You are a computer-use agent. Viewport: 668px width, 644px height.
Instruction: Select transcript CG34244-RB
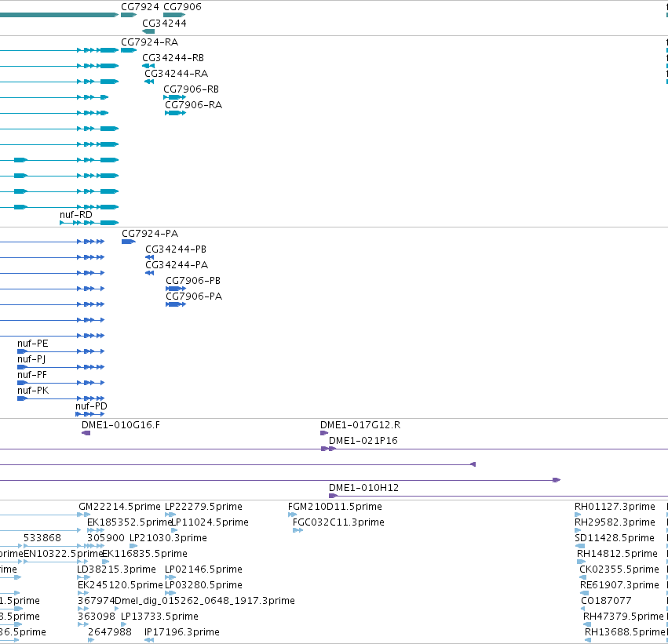[x=148, y=66]
